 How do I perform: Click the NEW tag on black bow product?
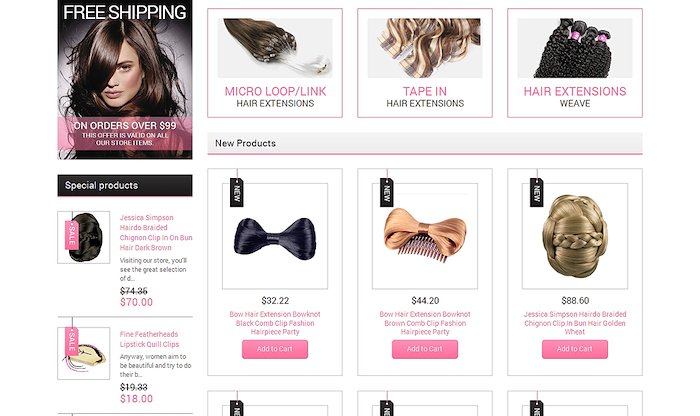click(237, 192)
